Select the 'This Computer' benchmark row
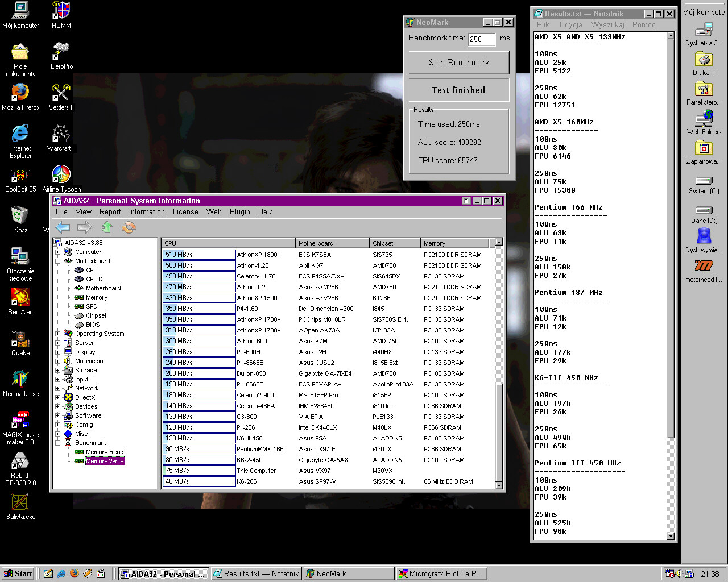 [x=328, y=471]
